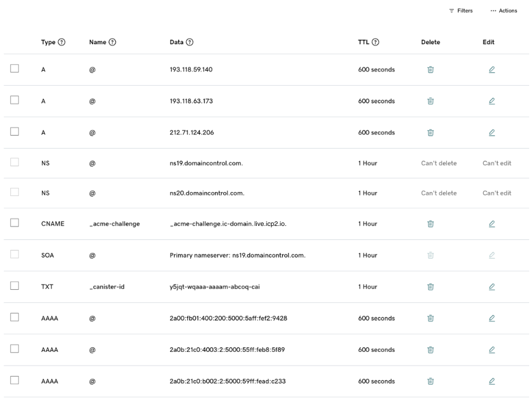This screenshot has height=403, width=532.
Task: Edit the AAAA record ending in 5f89
Action: click(x=491, y=350)
